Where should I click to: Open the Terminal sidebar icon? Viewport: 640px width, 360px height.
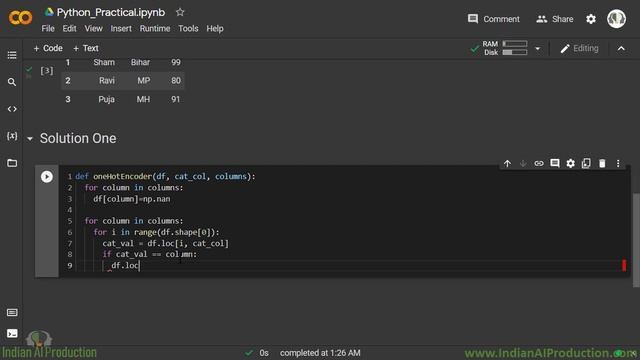12,333
